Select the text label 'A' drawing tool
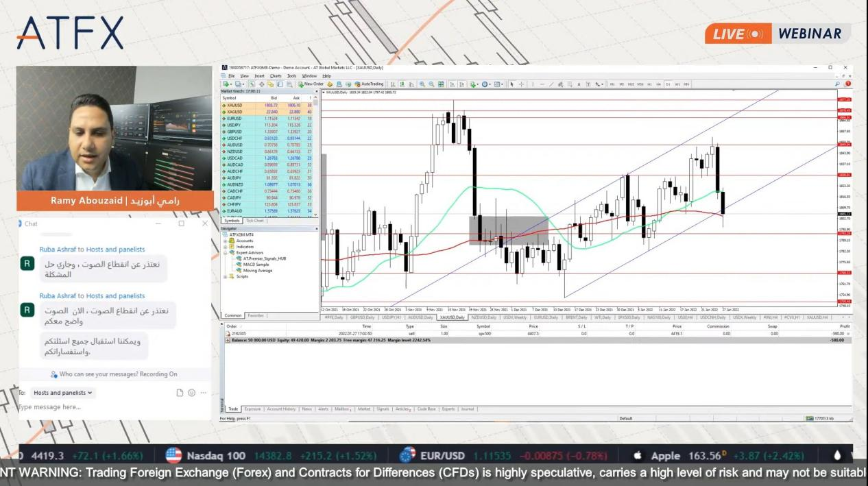Image resolution: width=868 pixels, height=486 pixels. tap(579, 84)
